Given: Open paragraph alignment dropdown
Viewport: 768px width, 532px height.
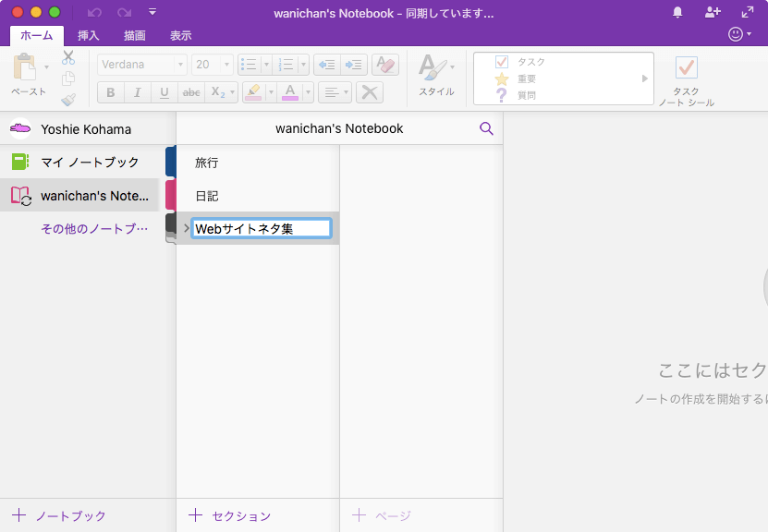Looking at the screenshot, I should click(x=335, y=92).
